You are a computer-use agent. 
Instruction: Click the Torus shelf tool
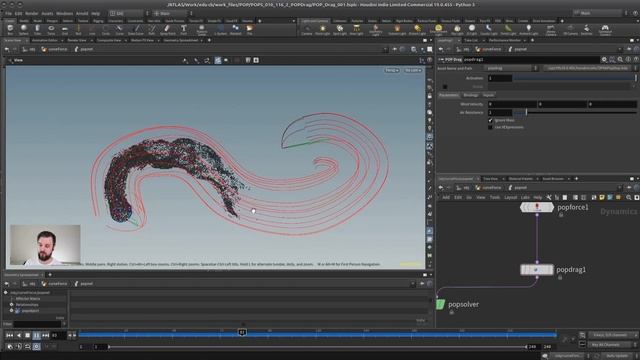[51, 29]
